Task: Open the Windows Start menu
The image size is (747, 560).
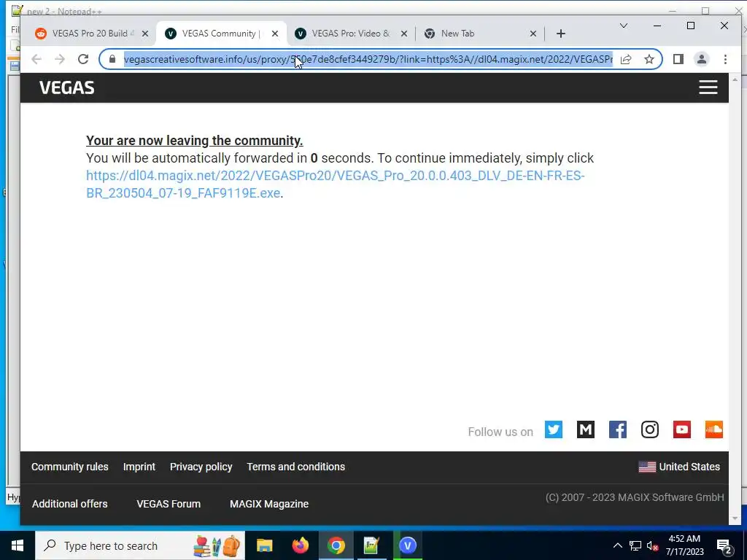Action: coord(18,545)
